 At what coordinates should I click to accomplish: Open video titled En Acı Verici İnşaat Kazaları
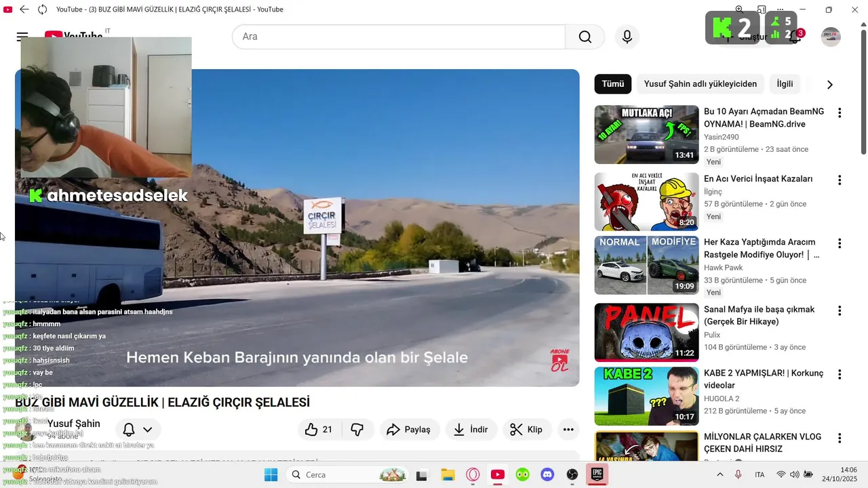758,179
